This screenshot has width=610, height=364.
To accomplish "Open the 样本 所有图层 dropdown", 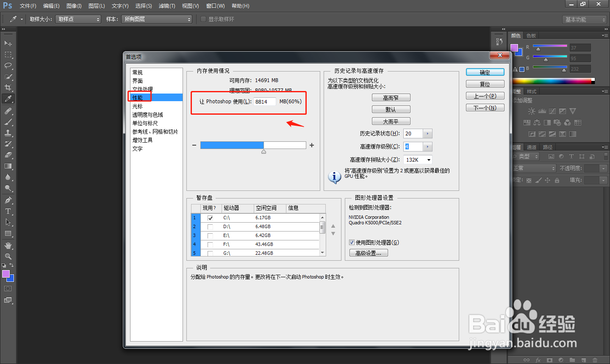I will click(157, 19).
